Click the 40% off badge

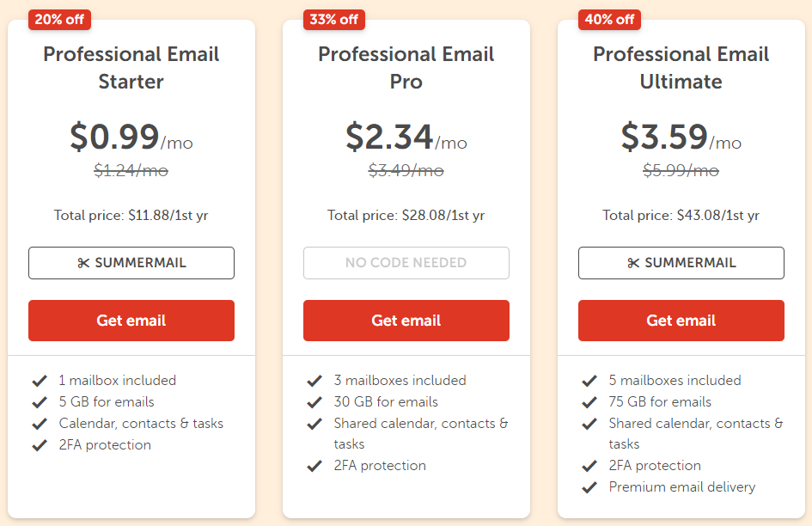609,19
